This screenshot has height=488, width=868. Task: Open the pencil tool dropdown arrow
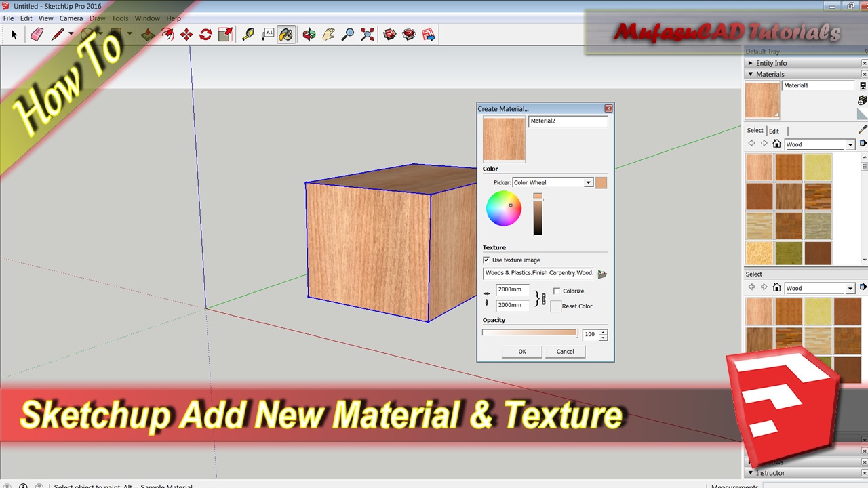(x=71, y=35)
